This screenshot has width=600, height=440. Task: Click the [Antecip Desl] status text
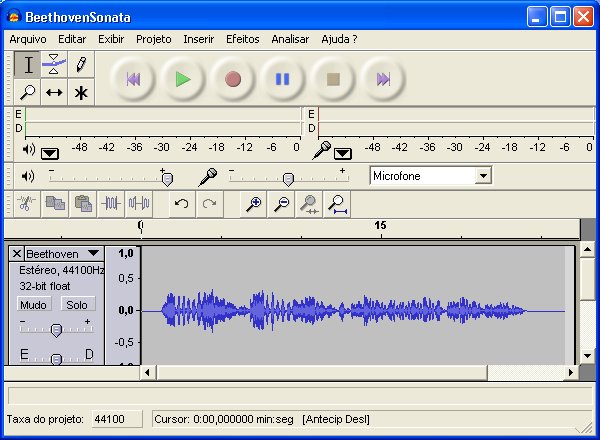pos(336,419)
